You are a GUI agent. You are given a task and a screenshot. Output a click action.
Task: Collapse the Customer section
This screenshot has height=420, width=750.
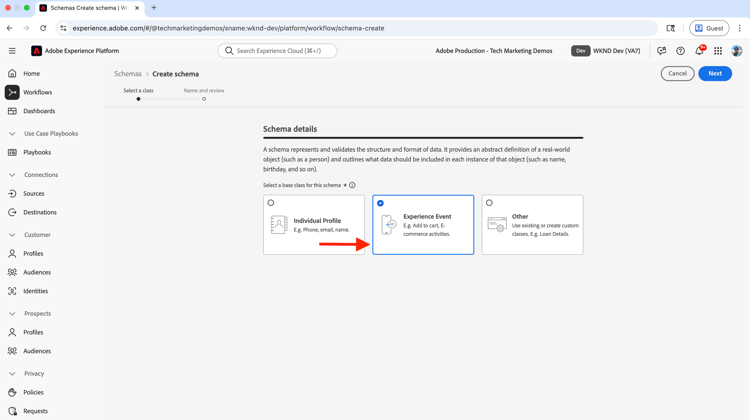[12, 234]
